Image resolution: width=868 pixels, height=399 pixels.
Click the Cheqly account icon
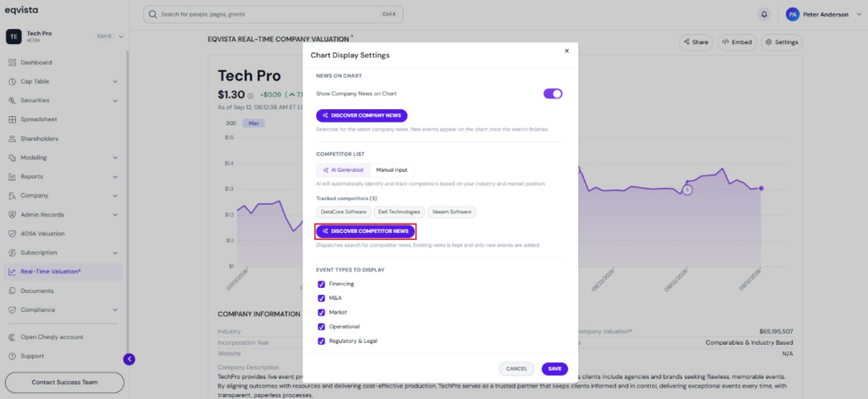coord(12,337)
